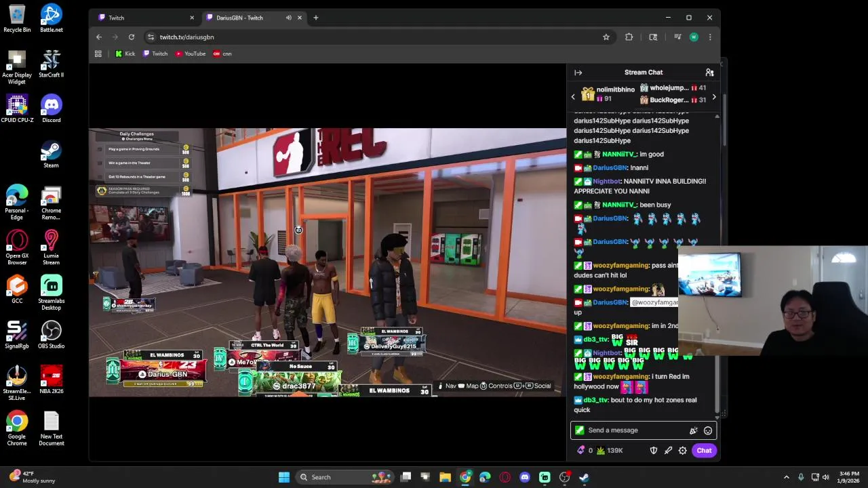The image size is (868, 488).
Task: Click Nightbot username in NANNIITV message
Action: click(x=606, y=182)
